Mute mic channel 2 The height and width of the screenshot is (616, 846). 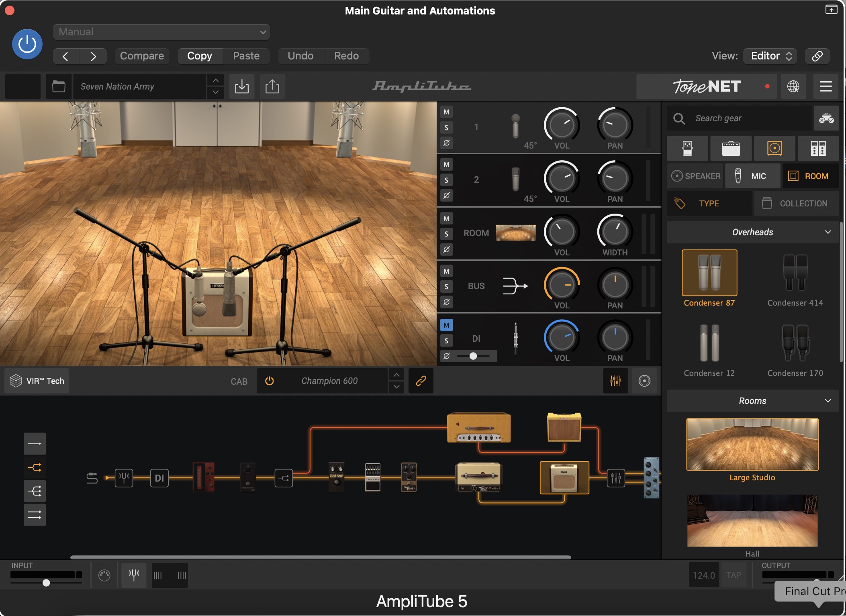coord(446,165)
